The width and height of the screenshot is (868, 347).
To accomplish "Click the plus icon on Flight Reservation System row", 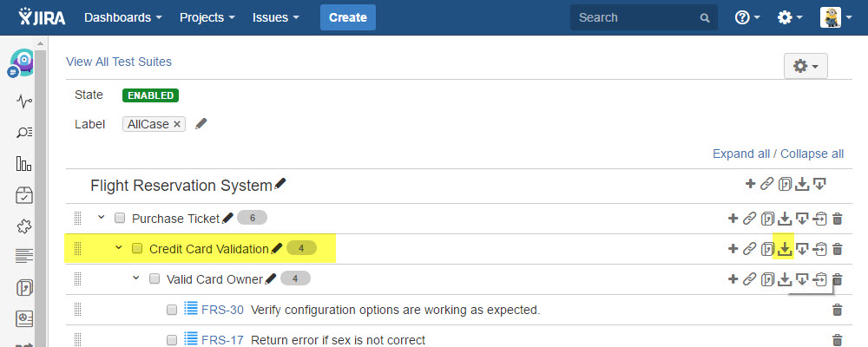I will coord(750,183).
